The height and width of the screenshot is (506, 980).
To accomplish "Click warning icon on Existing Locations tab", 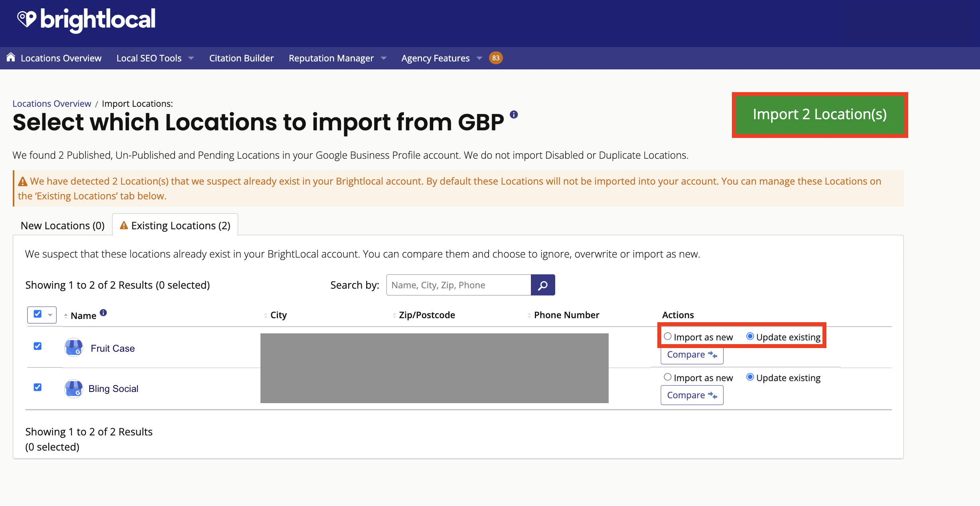I will [x=124, y=225].
